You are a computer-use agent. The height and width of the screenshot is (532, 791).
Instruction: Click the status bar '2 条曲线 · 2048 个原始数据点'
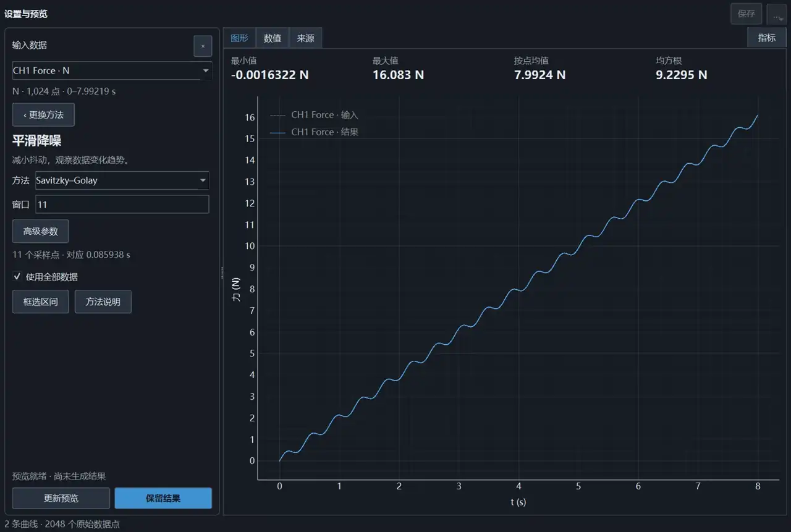click(x=62, y=524)
